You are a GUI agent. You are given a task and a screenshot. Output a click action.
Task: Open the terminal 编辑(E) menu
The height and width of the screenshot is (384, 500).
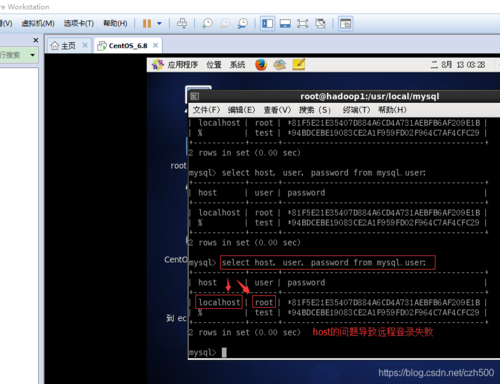point(241,110)
